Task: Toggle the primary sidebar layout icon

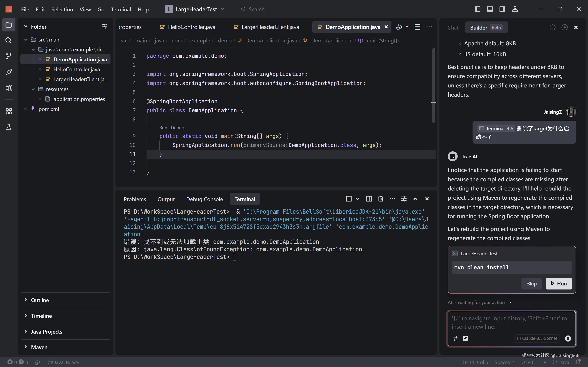Action: click(477, 9)
